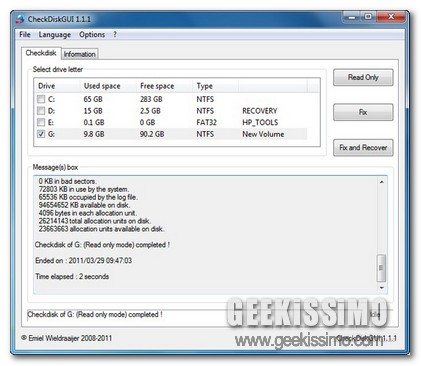Click the Fix button
Screen dimensions: 421x366
363,112
